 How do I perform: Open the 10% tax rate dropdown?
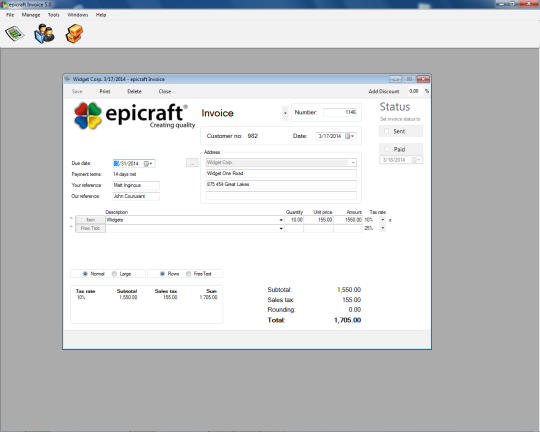(x=382, y=220)
